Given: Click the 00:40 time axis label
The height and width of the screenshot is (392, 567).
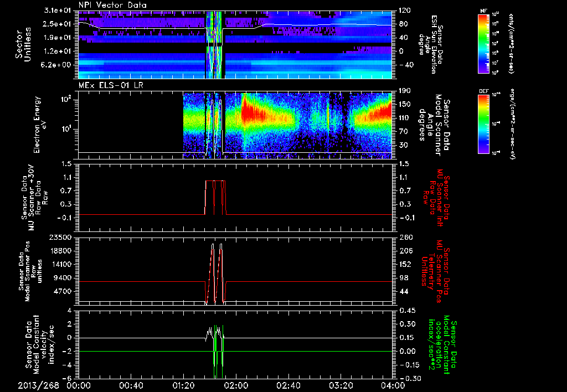Looking at the screenshot, I should tap(131, 385).
